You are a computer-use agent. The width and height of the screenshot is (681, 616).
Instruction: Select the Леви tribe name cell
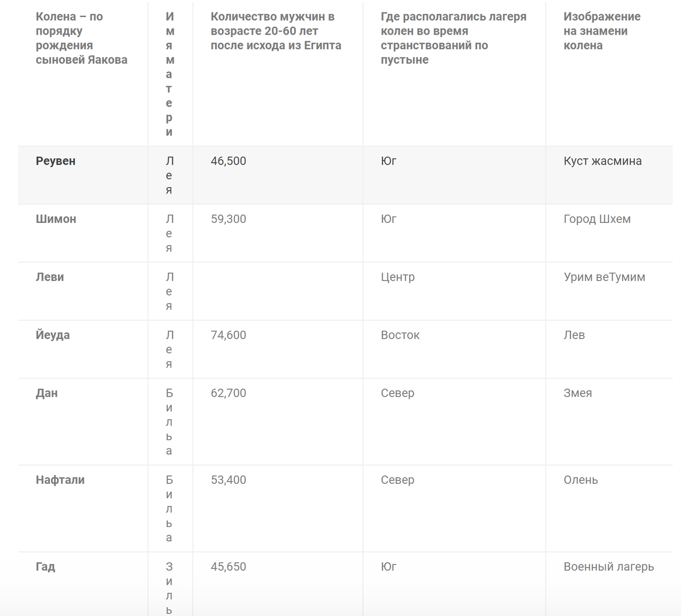click(x=50, y=277)
